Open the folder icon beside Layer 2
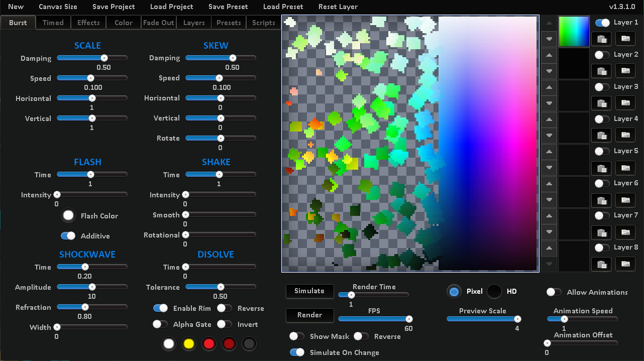The image size is (644, 361). coord(625,71)
